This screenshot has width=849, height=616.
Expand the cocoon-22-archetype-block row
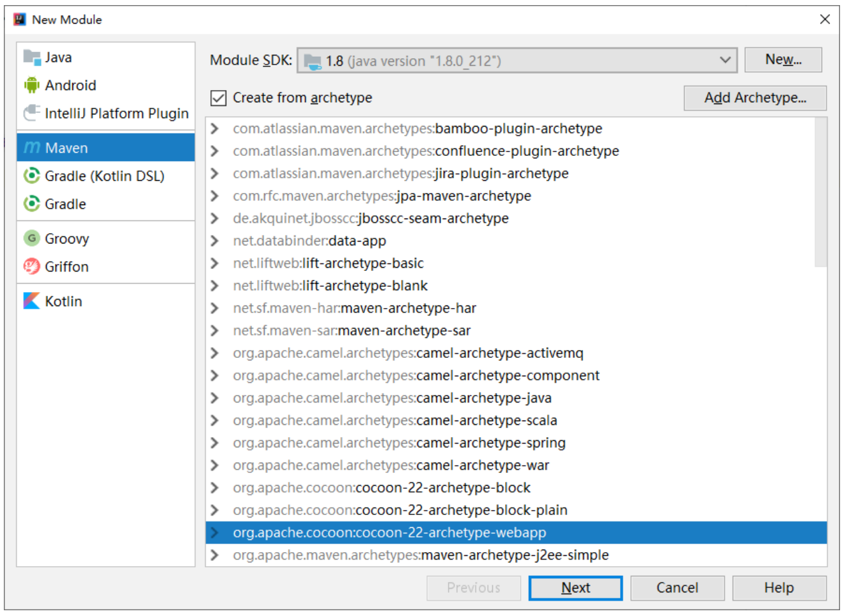point(215,488)
